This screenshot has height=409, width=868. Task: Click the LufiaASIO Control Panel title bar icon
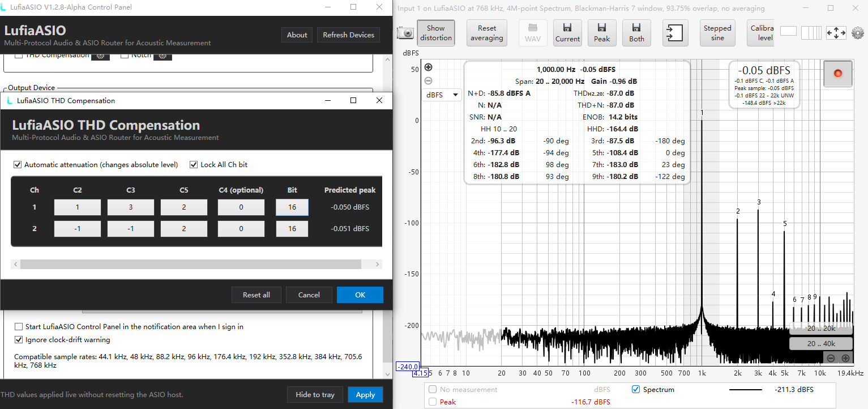5,7
